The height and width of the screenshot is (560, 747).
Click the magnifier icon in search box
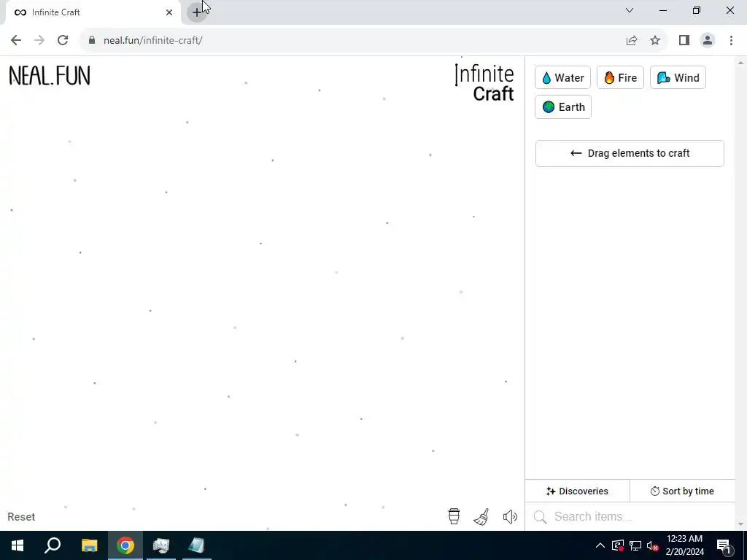pyautogui.click(x=541, y=517)
